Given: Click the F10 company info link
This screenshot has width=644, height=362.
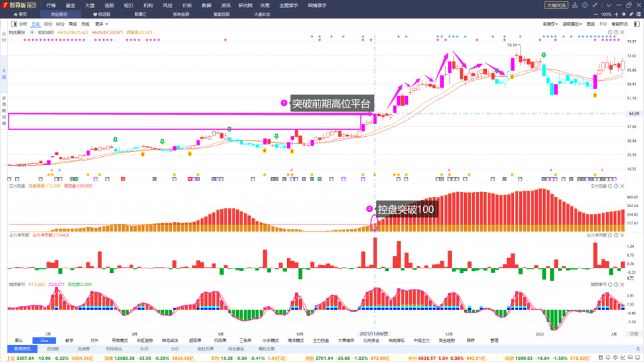Looking at the screenshot, I should pos(602,24).
